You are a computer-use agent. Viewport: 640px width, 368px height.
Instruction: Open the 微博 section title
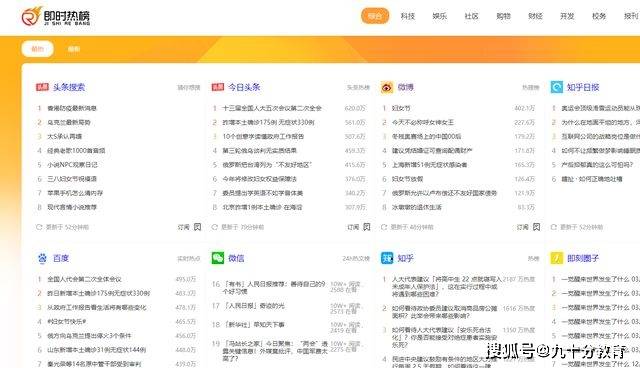coord(406,87)
